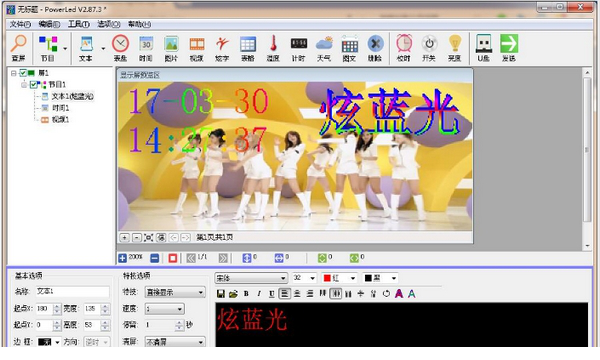Click the red square stop preview icon
Screen dimensions: 600x360
pyautogui.click(x=173, y=259)
